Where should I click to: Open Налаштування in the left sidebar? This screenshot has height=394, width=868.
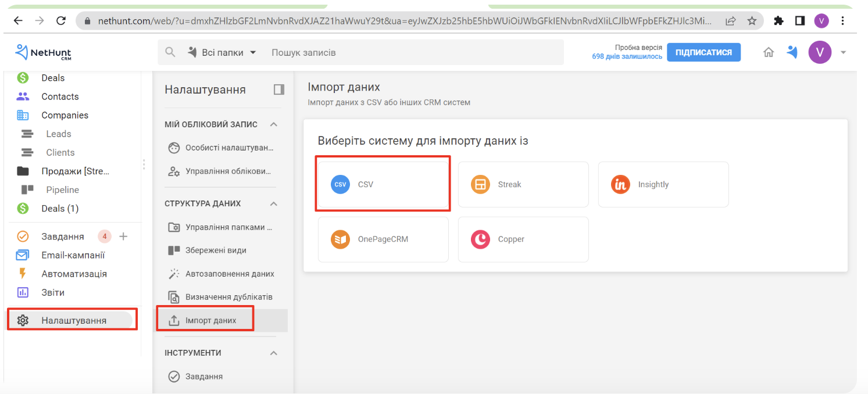click(73, 320)
